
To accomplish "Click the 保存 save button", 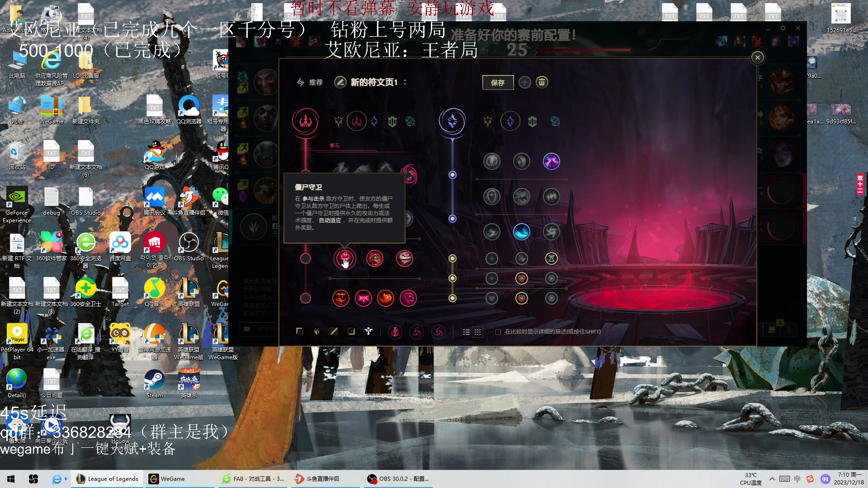I will coord(498,83).
